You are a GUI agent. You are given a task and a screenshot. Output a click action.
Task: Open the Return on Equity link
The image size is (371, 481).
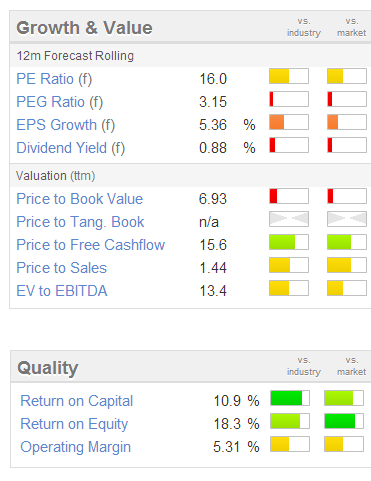coord(74,424)
